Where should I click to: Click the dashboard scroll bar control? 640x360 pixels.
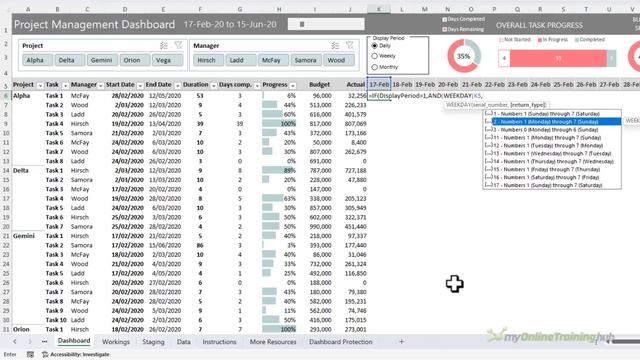326,24
